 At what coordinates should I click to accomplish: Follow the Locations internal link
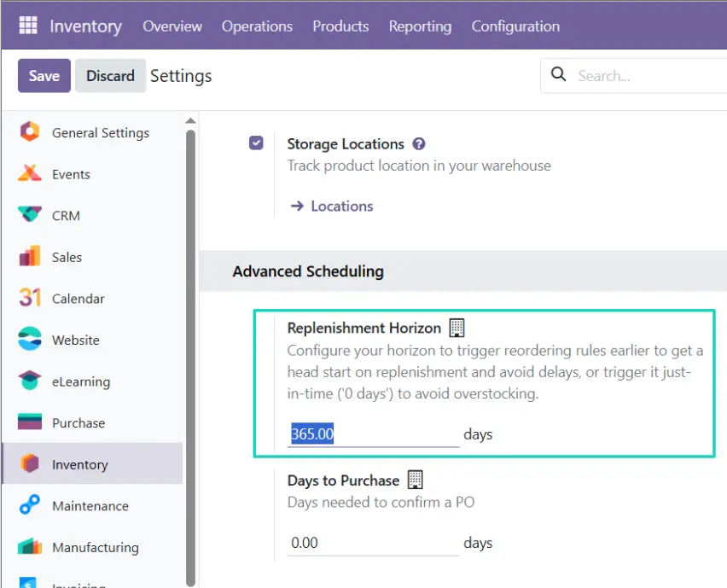pyautogui.click(x=340, y=206)
